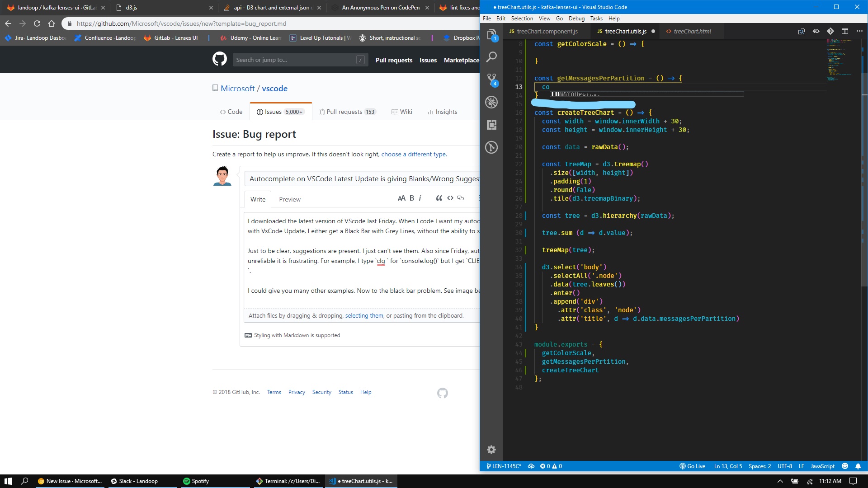
Task: Open the Manage gear icon
Action: (491, 450)
